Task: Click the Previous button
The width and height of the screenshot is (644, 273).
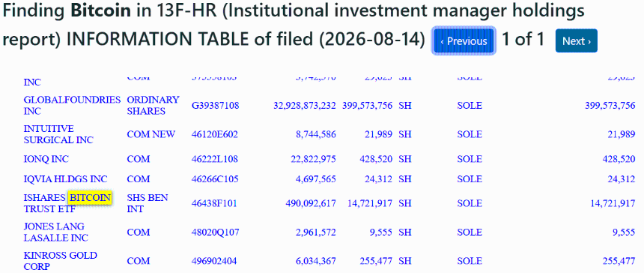Action: (x=464, y=40)
